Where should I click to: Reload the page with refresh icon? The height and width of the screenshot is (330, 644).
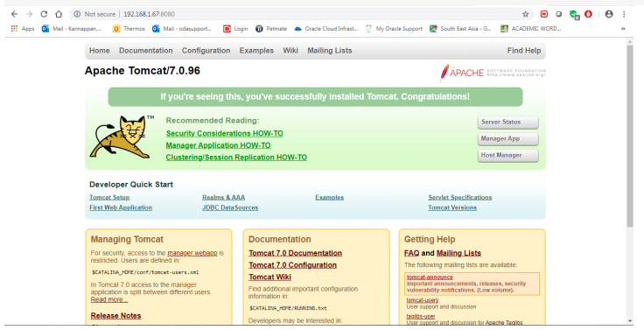[44, 14]
